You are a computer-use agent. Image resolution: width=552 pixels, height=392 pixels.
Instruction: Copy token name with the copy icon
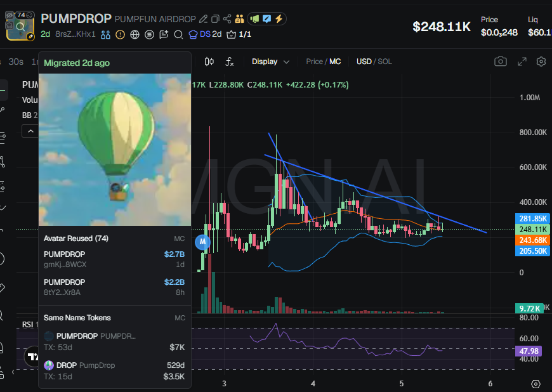tap(215, 19)
